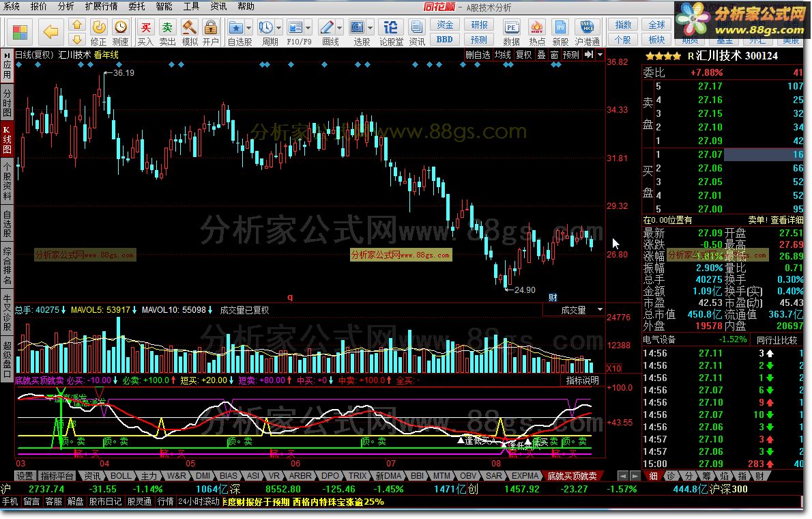812x519 pixels.
Task: Open the 成交量 indicator dropdown
Action: [x=574, y=310]
